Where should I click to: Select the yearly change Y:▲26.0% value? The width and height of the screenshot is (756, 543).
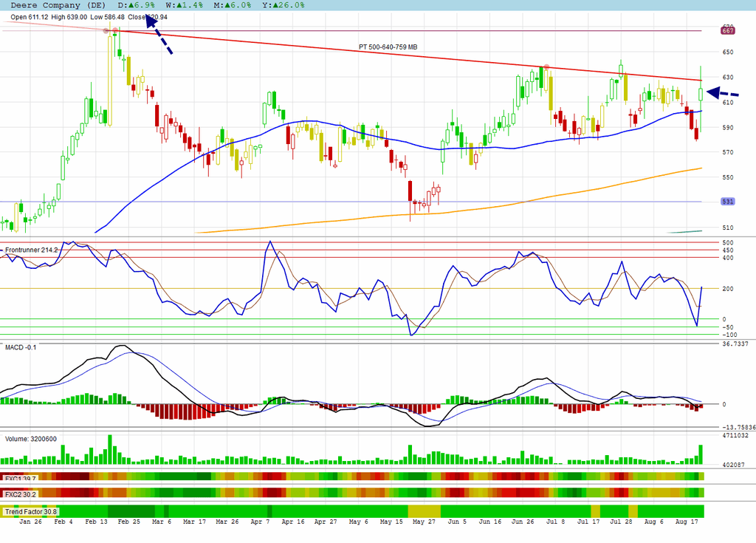click(283, 5)
